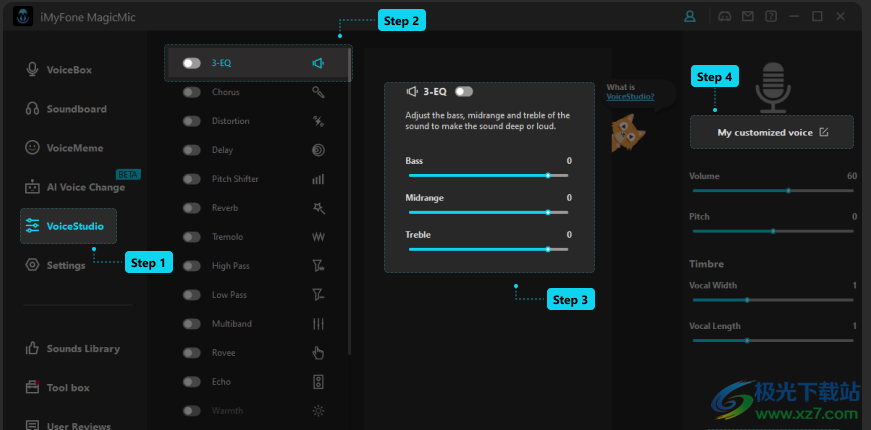Viewport: 871px width, 430px height.
Task: Click the Vocal Width slider
Action: click(773, 300)
